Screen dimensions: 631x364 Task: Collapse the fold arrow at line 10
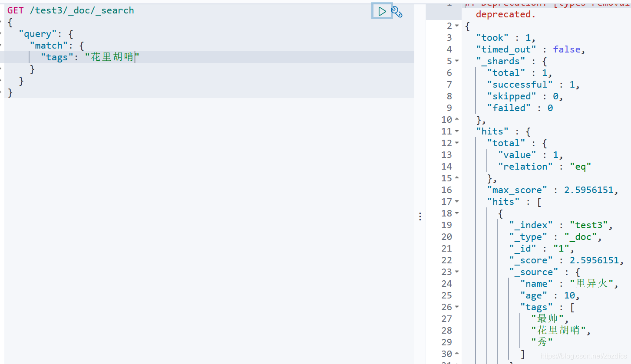456,120
